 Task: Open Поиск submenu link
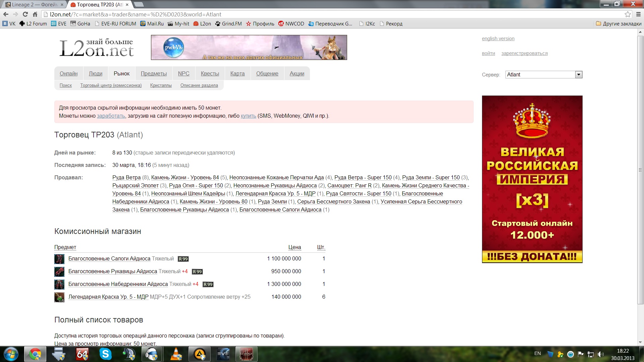coord(66,85)
